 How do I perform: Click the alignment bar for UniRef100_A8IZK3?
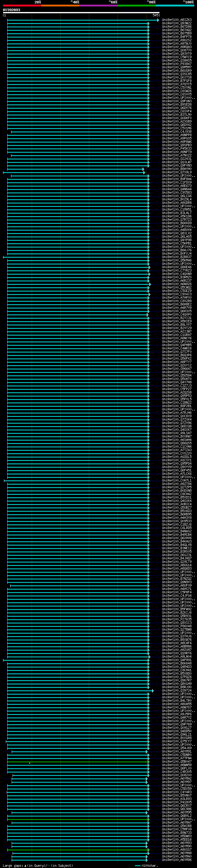(x=83, y=20)
